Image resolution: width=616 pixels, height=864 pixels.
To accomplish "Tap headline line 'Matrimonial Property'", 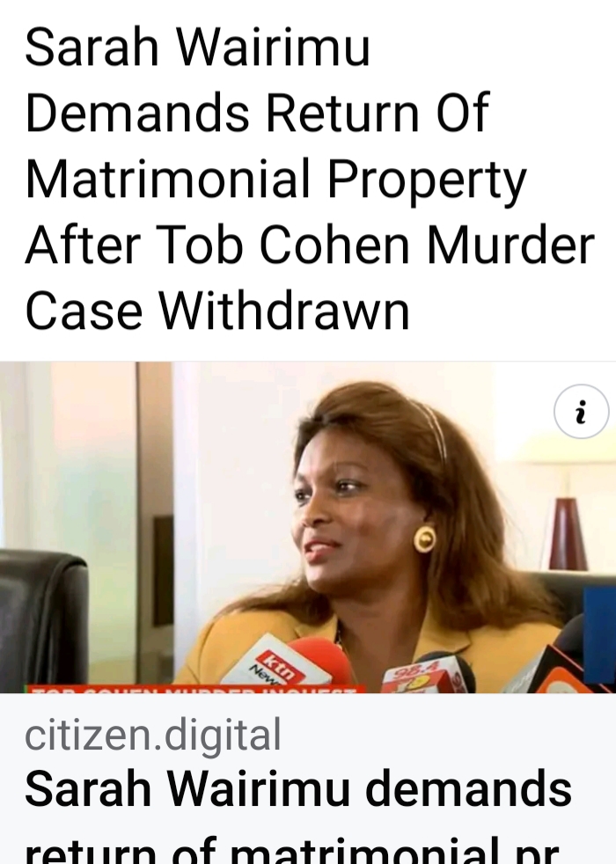I will (276, 179).
